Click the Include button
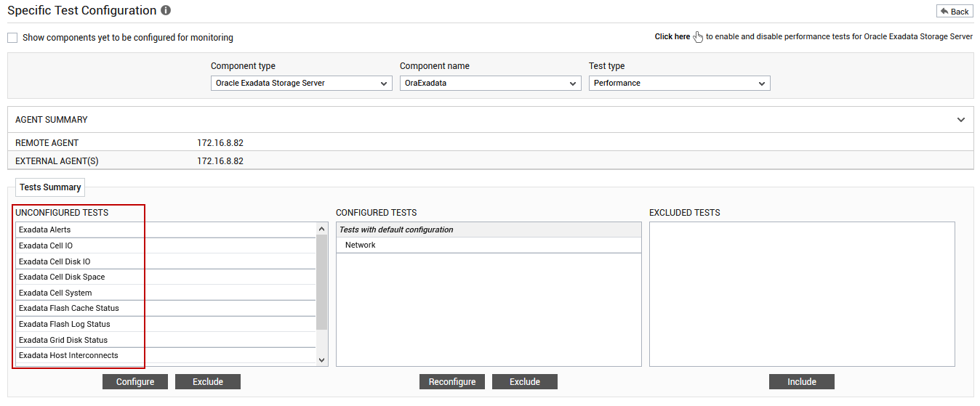 point(802,382)
